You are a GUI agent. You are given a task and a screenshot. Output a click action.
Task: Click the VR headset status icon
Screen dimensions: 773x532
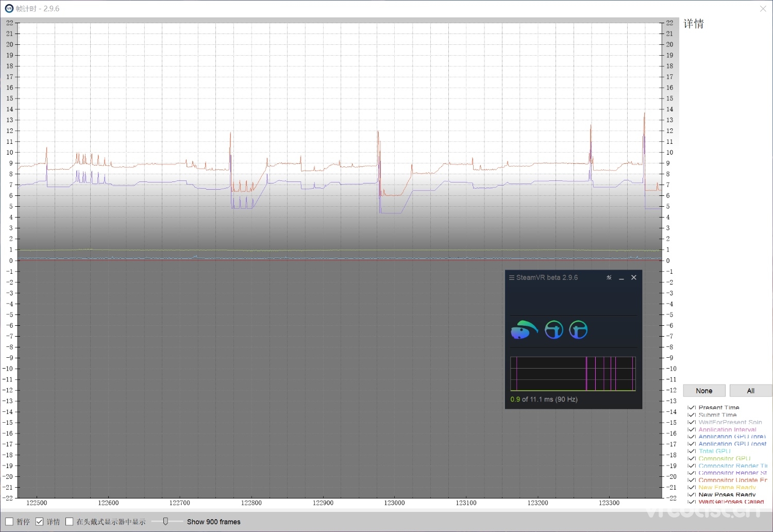coord(524,330)
